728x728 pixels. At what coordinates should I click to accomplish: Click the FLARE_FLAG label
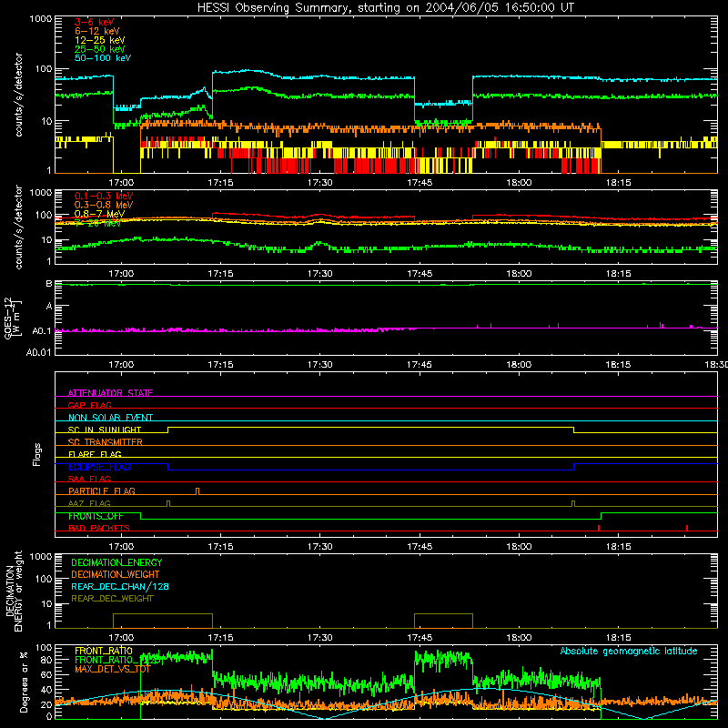pyautogui.click(x=95, y=454)
